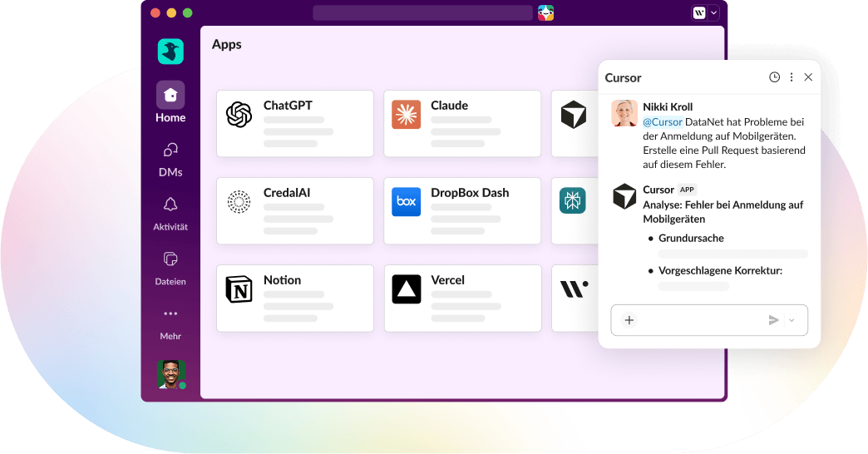Click user profile avatar in sidebar
Viewport: 868px width, 454px height.
pyautogui.click(x=171, y=374)
